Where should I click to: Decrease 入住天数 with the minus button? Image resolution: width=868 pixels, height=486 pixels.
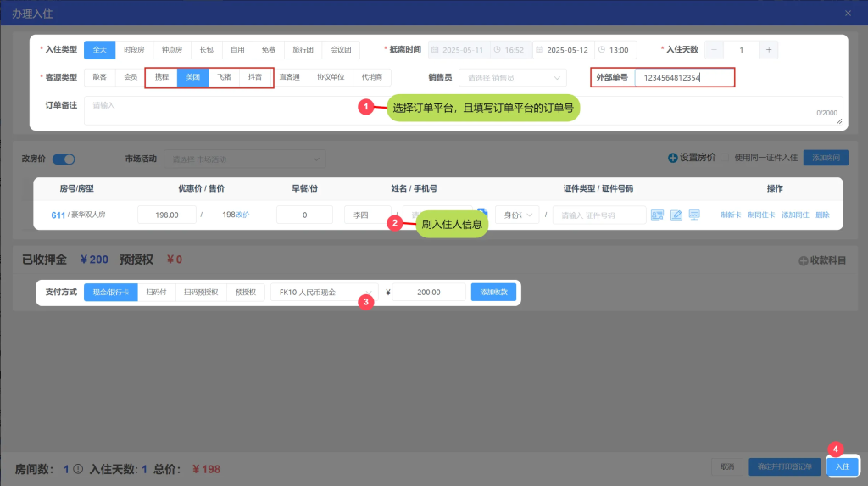(x=714, y=50)
